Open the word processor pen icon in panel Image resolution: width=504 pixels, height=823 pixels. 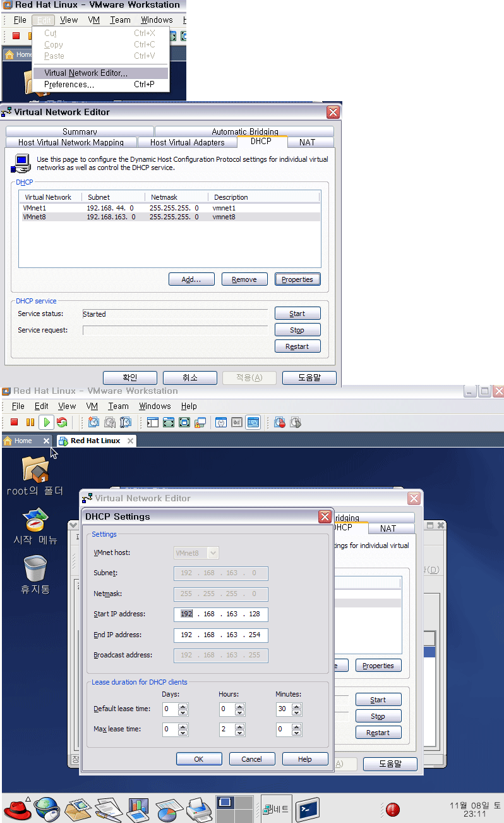(108, 808)
